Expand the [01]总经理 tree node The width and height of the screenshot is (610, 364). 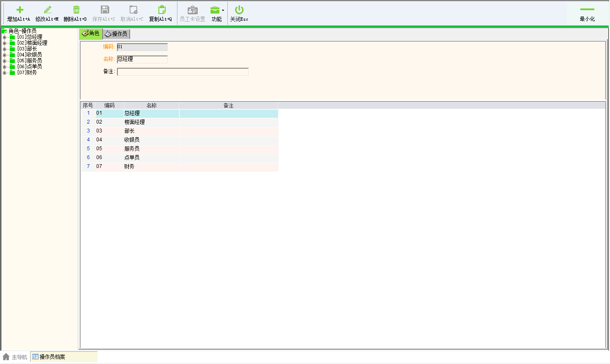coord(4,37)
